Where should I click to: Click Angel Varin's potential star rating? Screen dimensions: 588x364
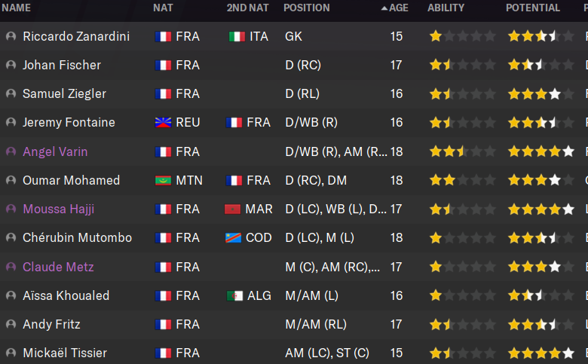pos(541,151)
